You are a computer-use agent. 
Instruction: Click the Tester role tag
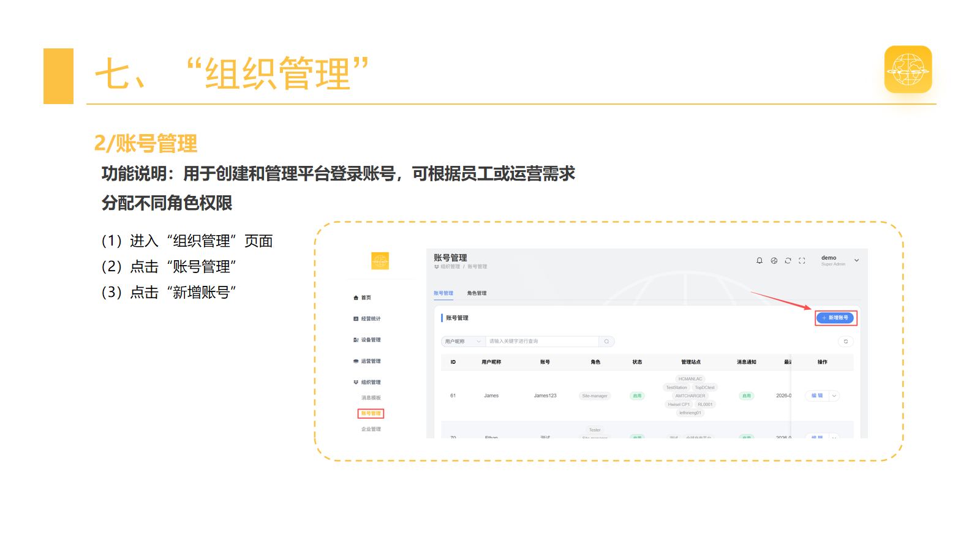[595, 430]
